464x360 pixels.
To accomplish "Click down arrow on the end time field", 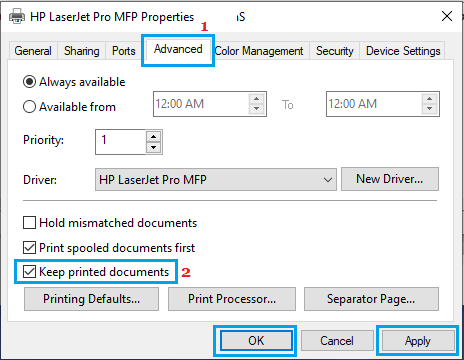I will click(x=429, y=109).
